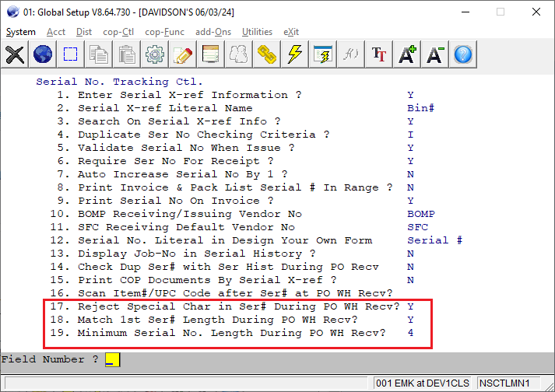The height and width of the screenshot is (392, 555).
Task: Click the Tt font selection icon
Action: click(x=379, y=54)
